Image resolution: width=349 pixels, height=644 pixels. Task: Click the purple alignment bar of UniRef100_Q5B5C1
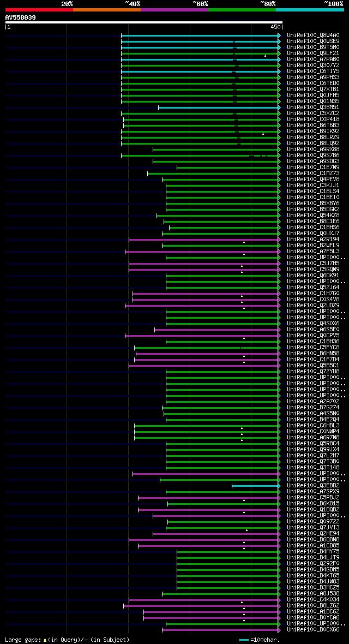(204, 366)
